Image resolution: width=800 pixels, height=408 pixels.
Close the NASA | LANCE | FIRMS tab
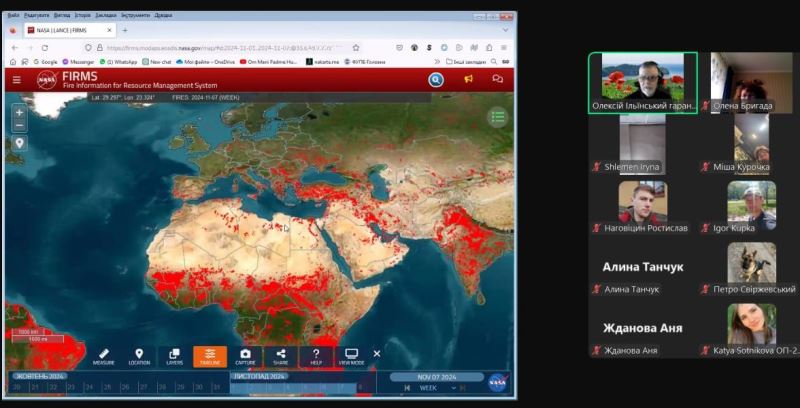(x=109, y=30)
